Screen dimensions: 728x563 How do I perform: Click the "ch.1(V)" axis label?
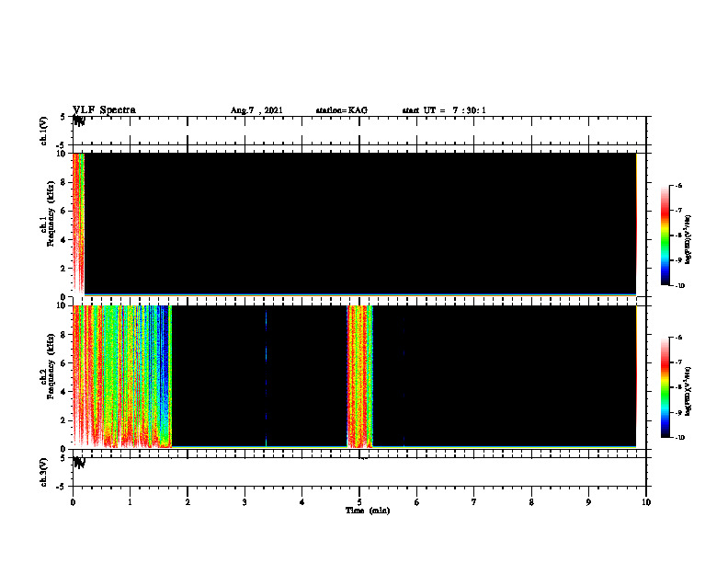point(44,131)
